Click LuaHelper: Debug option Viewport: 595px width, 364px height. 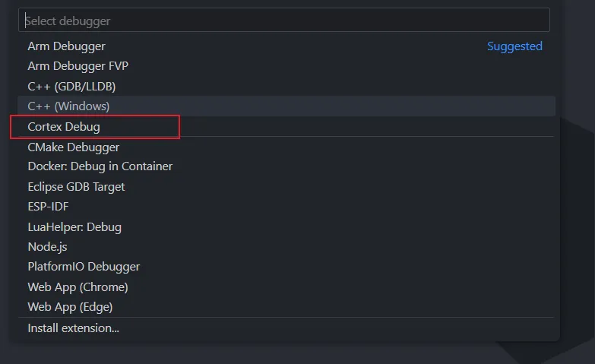tap(74, 226)
